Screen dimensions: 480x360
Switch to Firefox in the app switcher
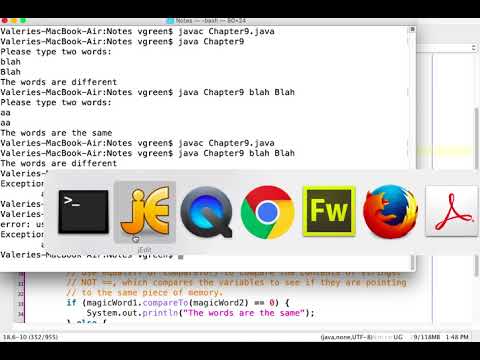(390, 212)
